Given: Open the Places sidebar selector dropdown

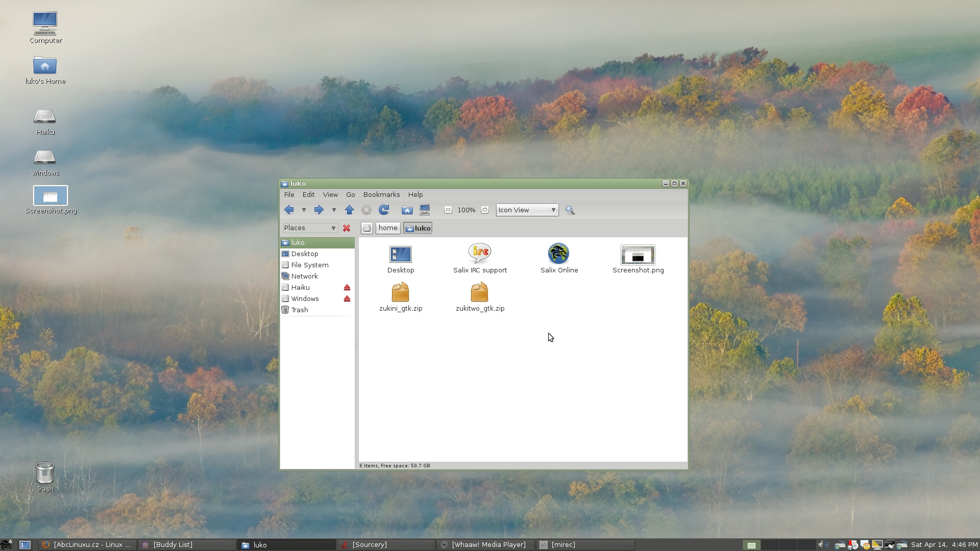Looking at the screenshot, I should pyautogui.click(x=310, y=228).
